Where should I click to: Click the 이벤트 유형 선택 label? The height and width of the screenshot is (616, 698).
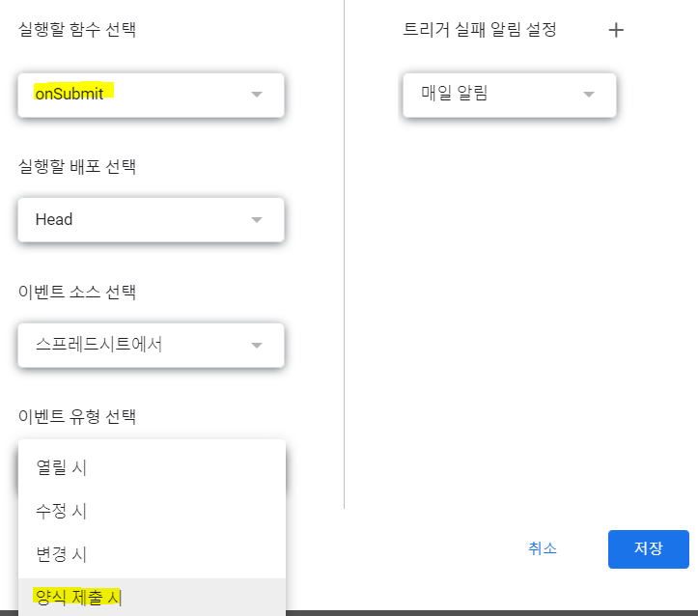tap(76, 416)
